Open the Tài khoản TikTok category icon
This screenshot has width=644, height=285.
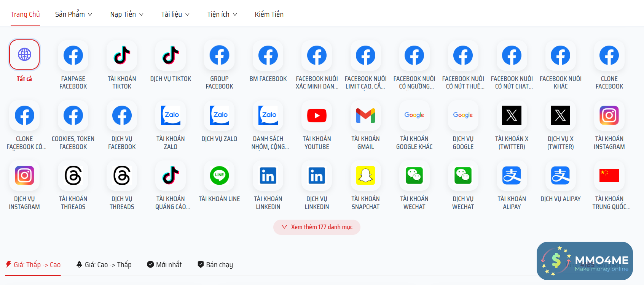pyautogui.click(x=122, y=55)
